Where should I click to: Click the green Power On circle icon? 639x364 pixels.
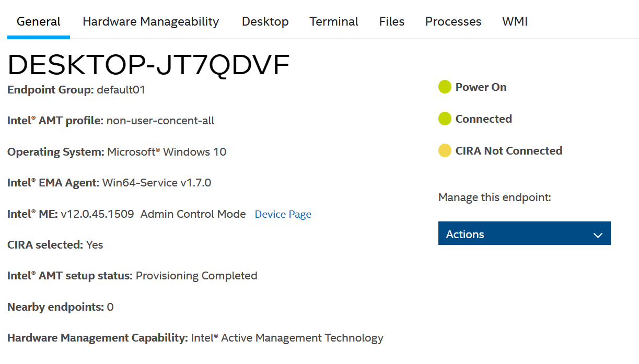coord(445,87)
